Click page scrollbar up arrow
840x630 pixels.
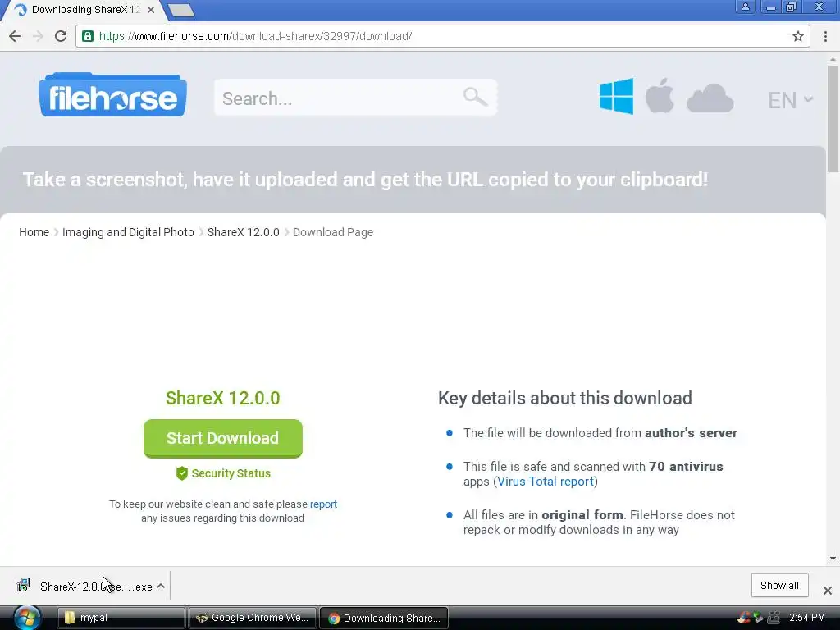833,58
